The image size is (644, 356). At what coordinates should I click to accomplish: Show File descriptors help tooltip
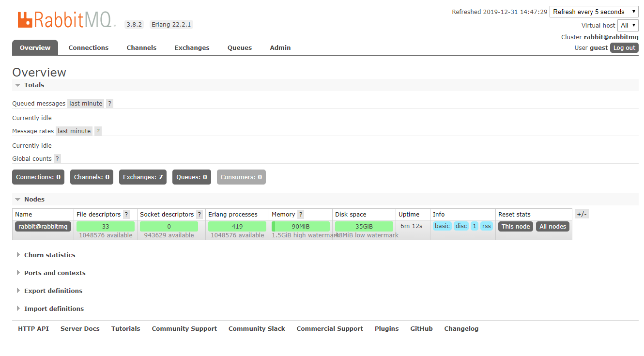pyautogui.click(x=126, y=214)
